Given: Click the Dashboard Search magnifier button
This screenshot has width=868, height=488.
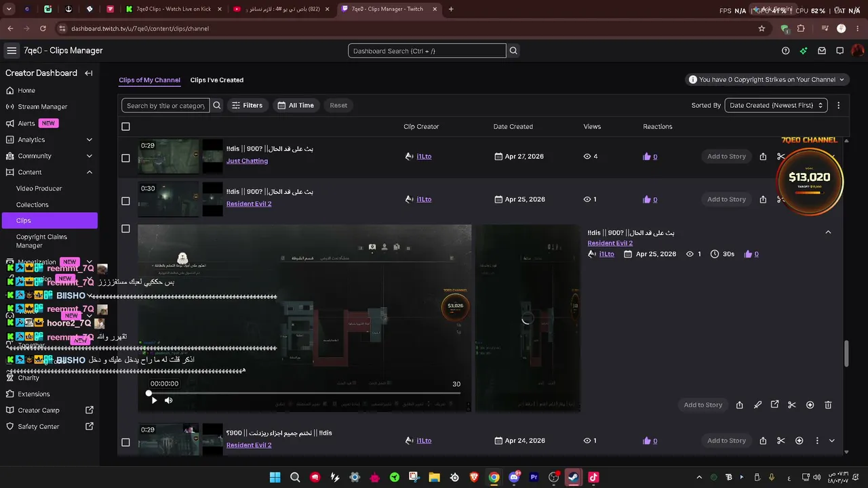Looking at the screenshot, I should 513,51.
